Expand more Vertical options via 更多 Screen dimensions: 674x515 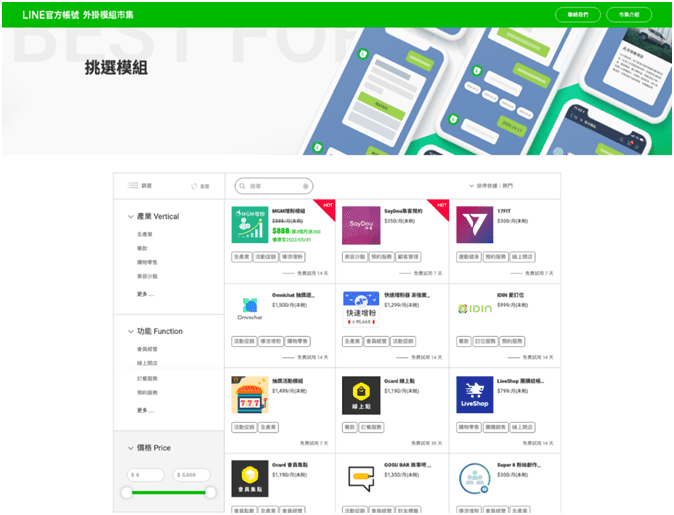pyautogui.click(x=145, y=294)
